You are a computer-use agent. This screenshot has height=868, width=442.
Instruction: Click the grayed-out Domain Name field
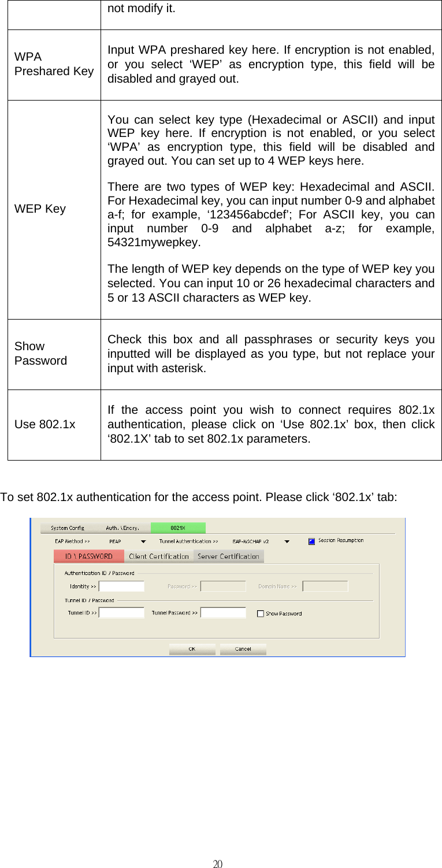tap(326, 586)
